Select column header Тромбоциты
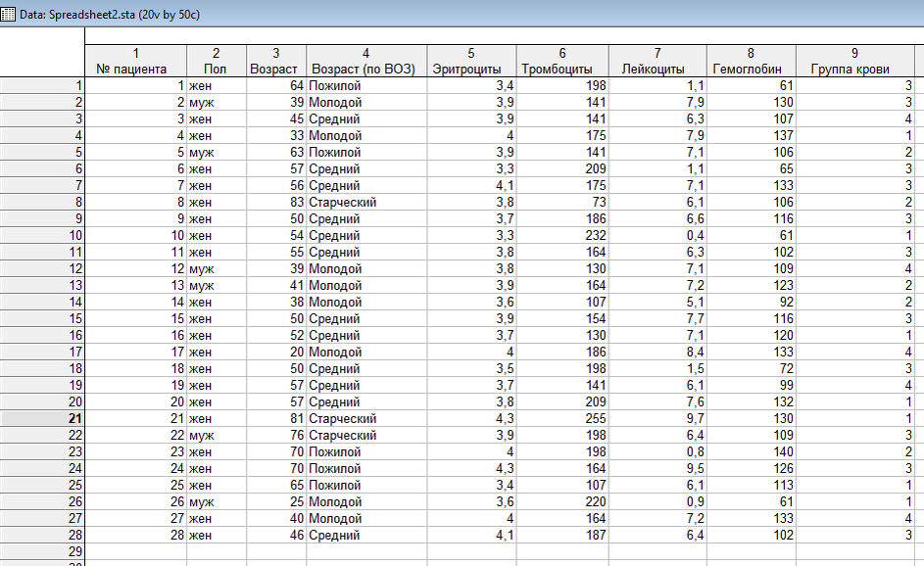This screenshot has height=566, width=924. click(x=562, y=61)
